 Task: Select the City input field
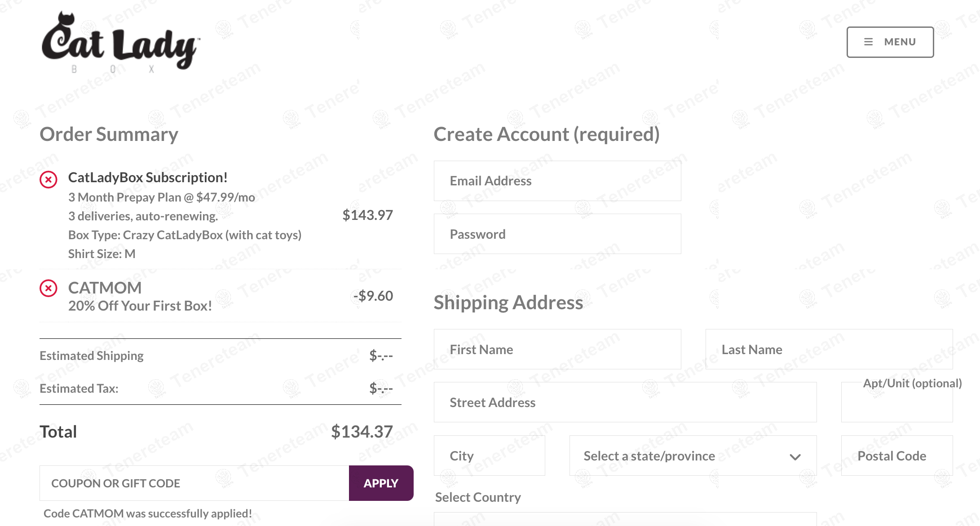(x=489, y=456)
